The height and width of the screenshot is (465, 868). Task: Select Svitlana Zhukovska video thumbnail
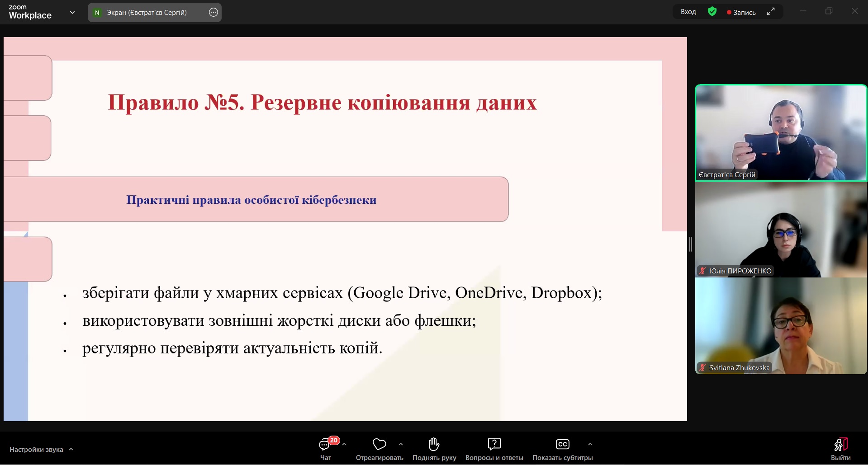[781, 326]
